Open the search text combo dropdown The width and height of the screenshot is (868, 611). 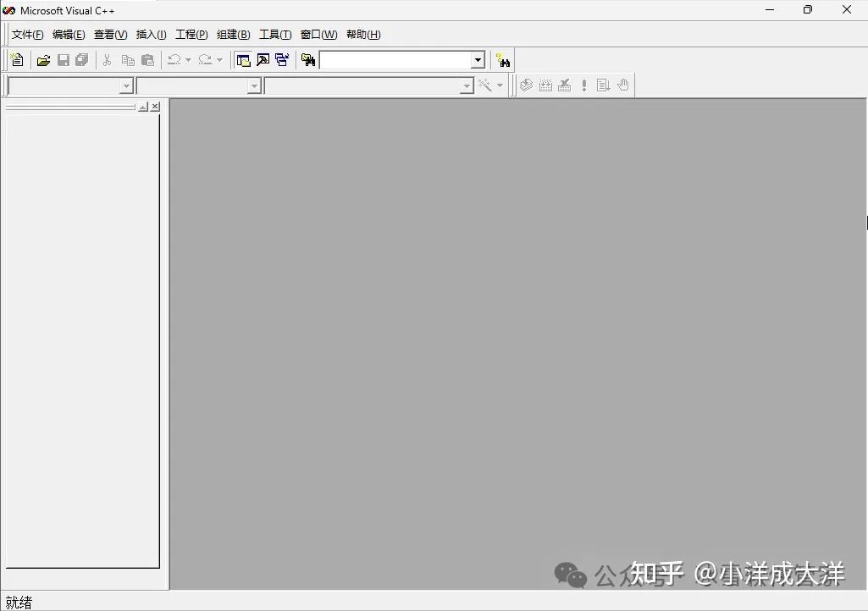click(x=477, y=59)
